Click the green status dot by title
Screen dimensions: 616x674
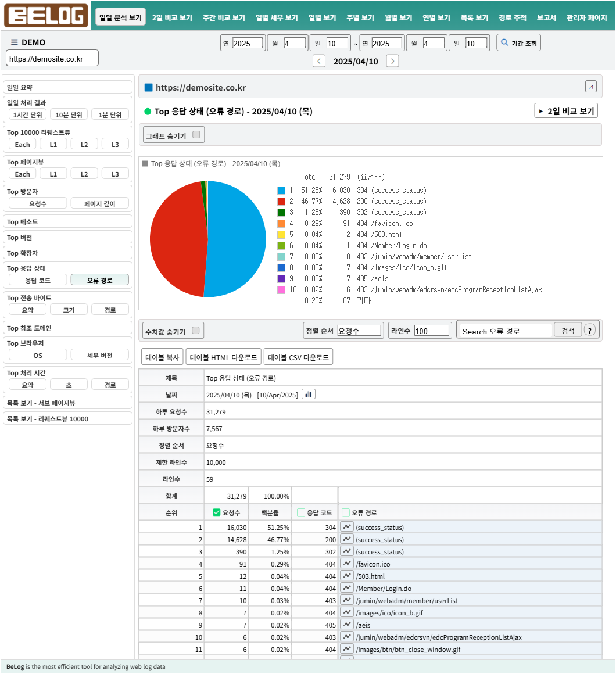point(148,112)
